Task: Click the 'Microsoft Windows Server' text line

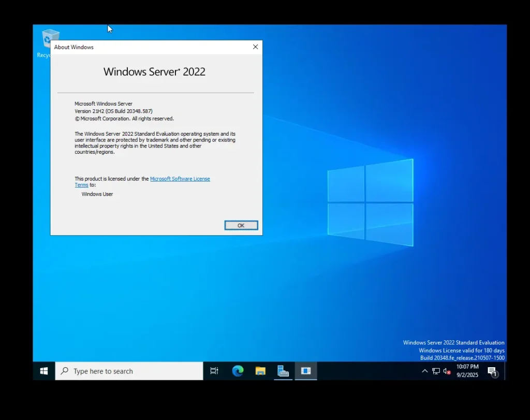Action: (x=104, y=104)
